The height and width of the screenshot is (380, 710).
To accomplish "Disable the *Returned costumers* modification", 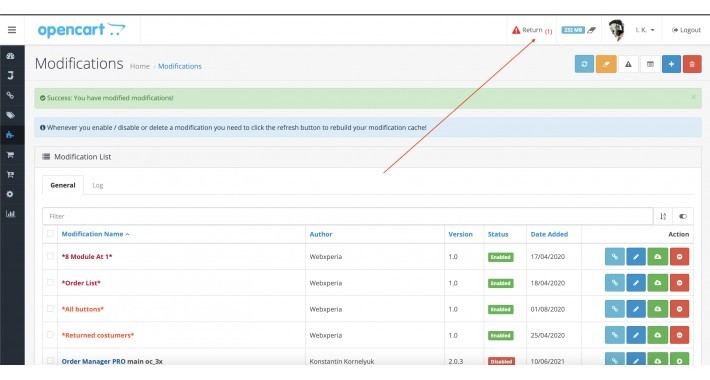I will click(x=679, y=335).
